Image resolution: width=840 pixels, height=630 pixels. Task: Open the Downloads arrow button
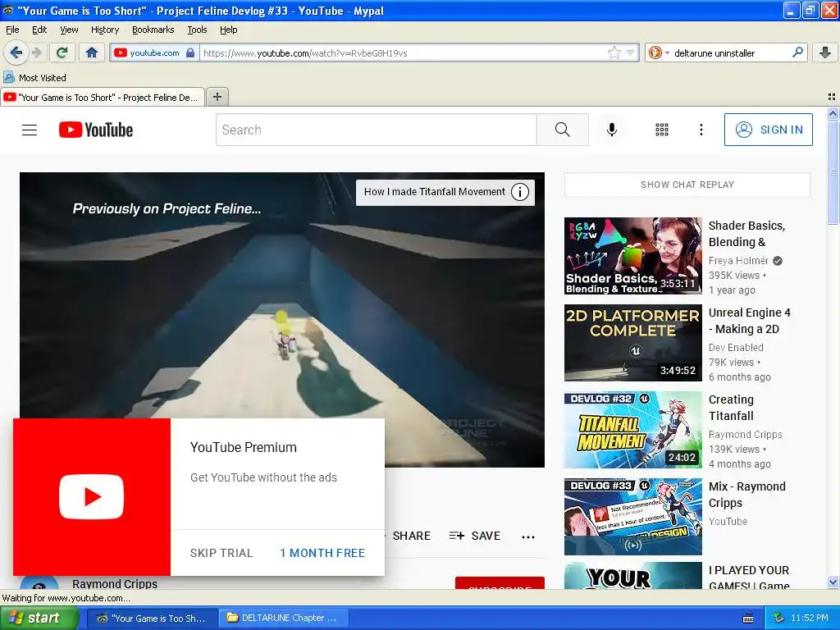[x=825, y=52]
